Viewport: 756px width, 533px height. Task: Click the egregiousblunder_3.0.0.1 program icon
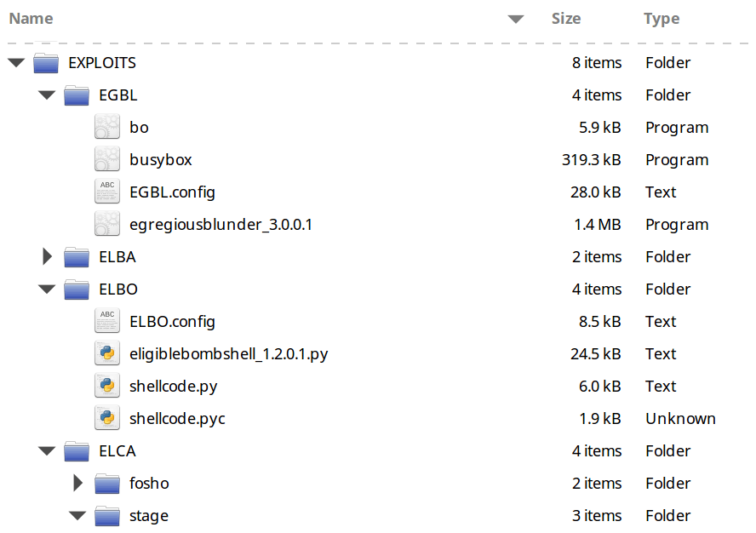[107, 225]
